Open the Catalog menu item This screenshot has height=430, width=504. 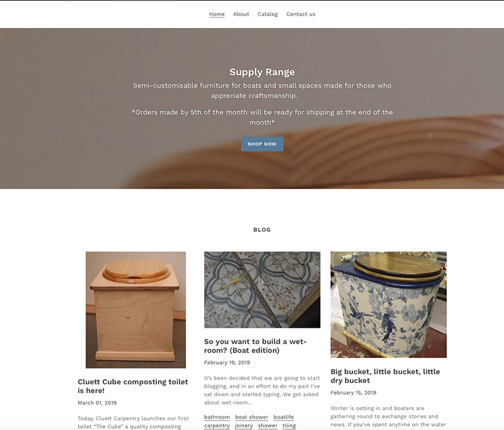coord(267,14)
